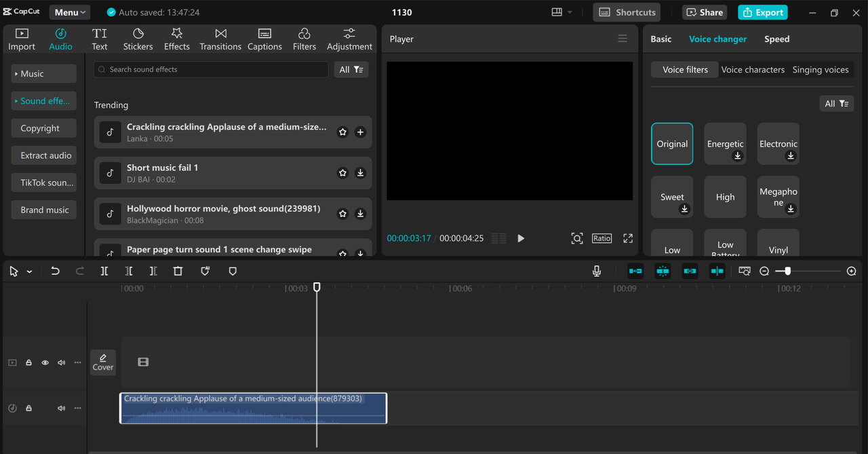Select the Voice characters tab
This screenshot has height=454, width=868.
click(x=753, y=69)
